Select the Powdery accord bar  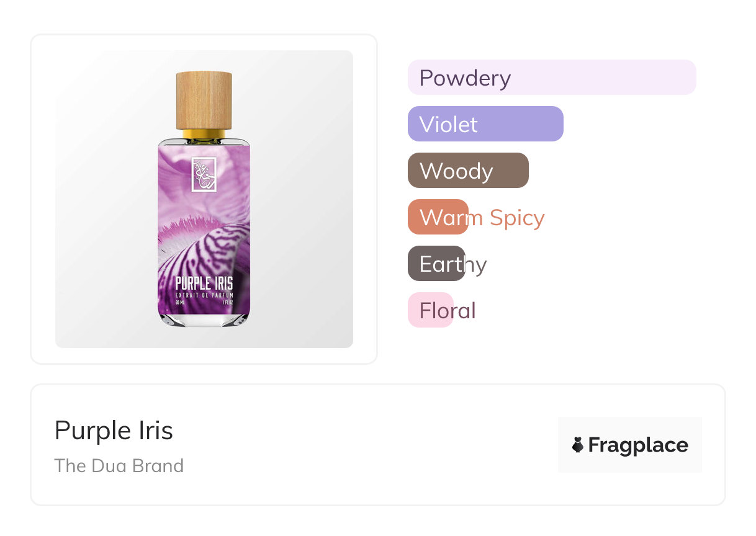[x=551, y=78]
